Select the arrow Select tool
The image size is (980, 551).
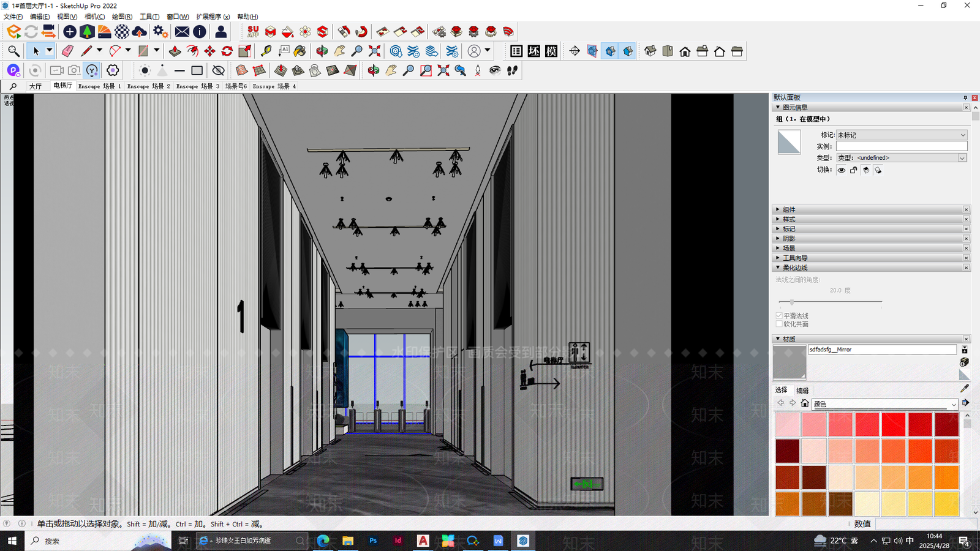[x=36, y=51]
